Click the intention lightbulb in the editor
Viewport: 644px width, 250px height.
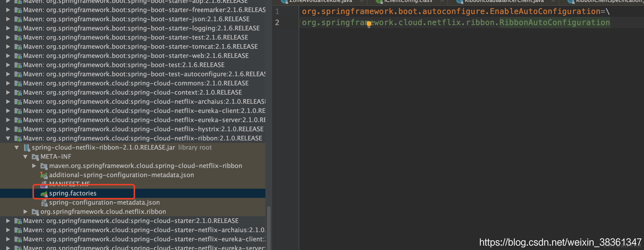369,24
